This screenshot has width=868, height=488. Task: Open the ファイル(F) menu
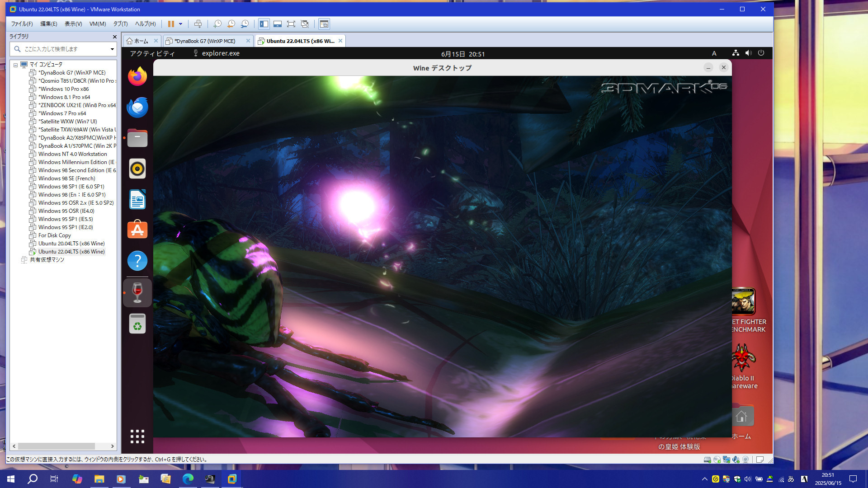click(x=22, y=24)
